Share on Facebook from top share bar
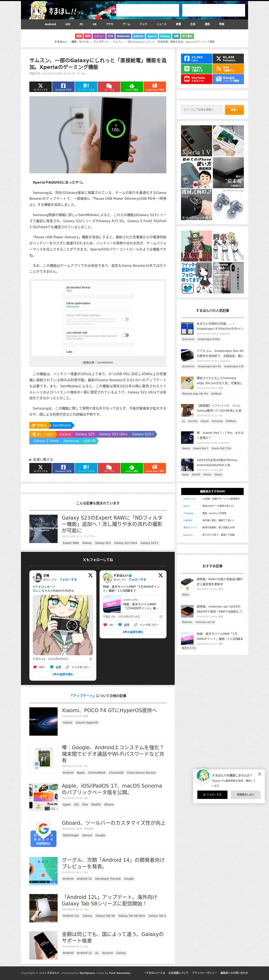This screenshot has height=980, width=269. [63, 87]
